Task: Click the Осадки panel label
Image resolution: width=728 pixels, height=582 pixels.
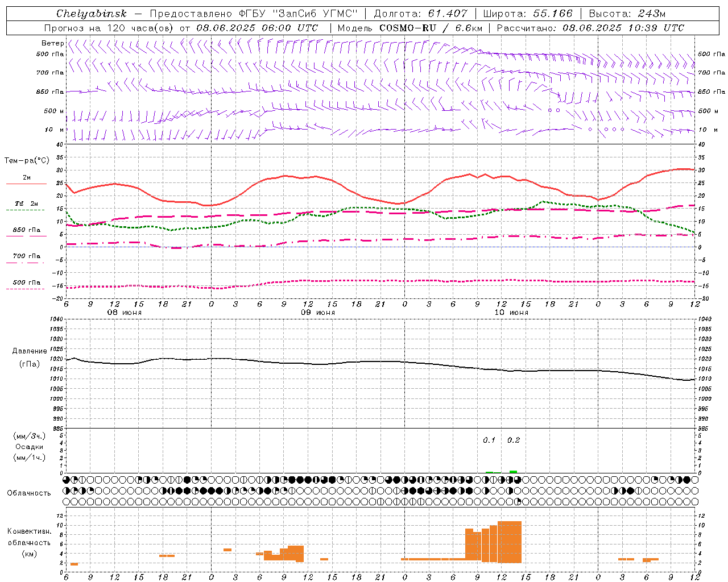Action: pyautogui.click(x=30, y=447)
